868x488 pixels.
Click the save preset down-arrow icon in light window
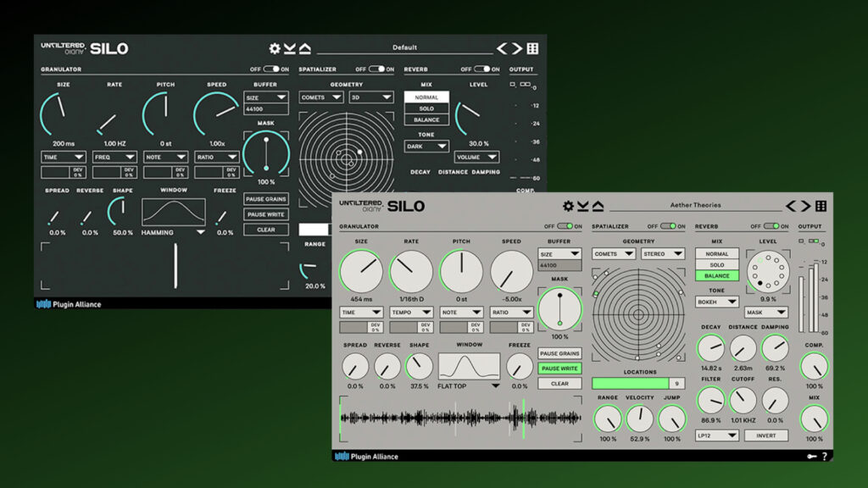point(583,206)
